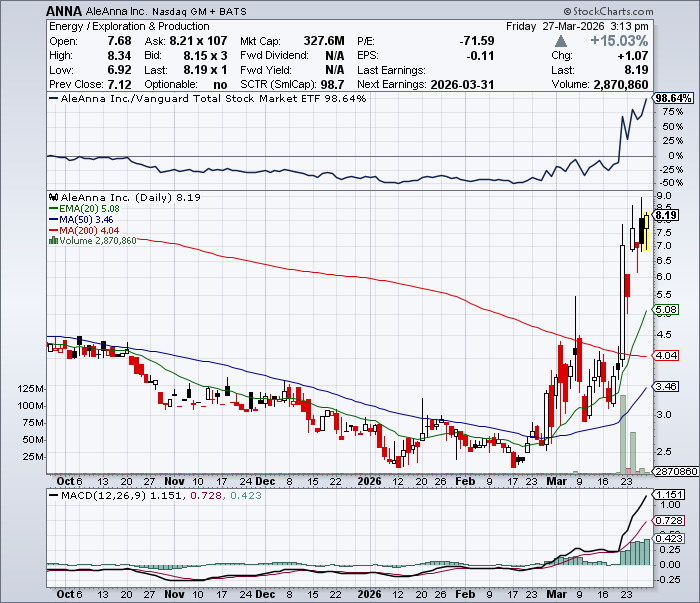Screen dimensions: 700x603
Task: Click the 98.64% relative strength value tag
Action: (673, 98)
